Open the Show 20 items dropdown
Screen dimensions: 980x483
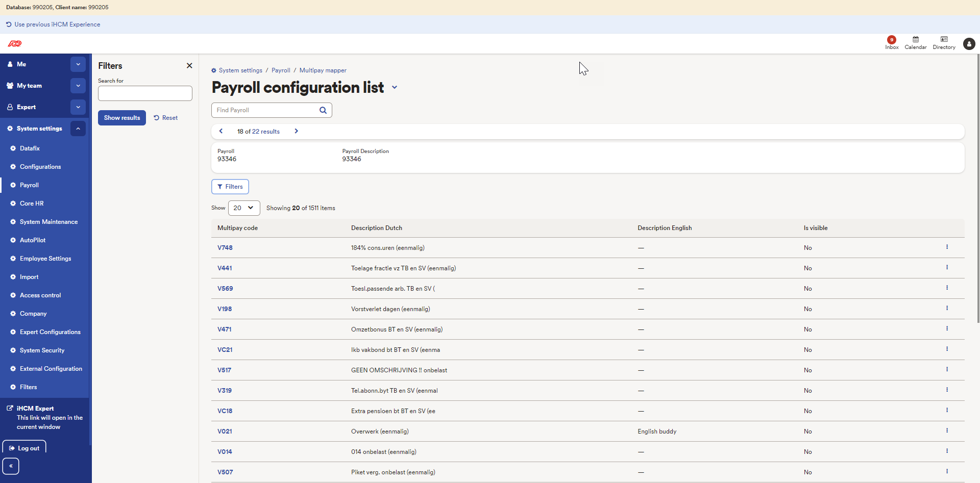point(243,208)
